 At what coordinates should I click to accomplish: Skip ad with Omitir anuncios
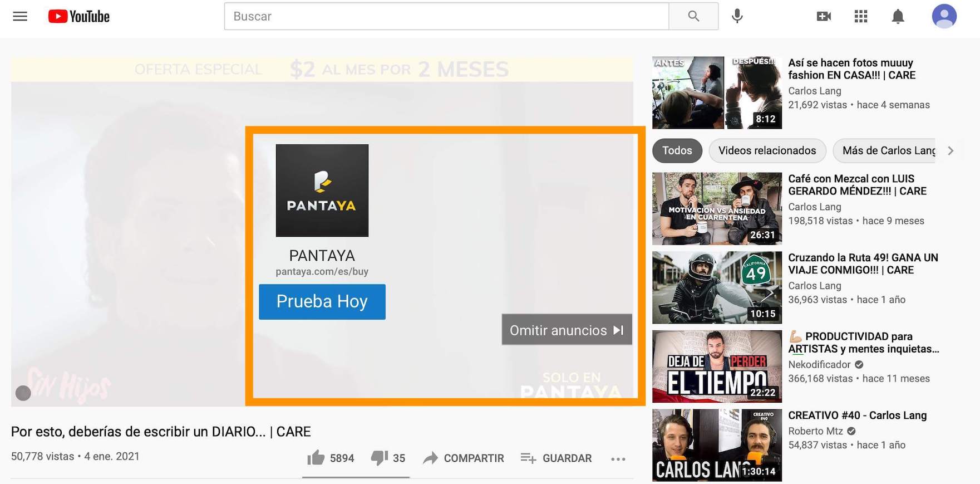pos(567,330)
